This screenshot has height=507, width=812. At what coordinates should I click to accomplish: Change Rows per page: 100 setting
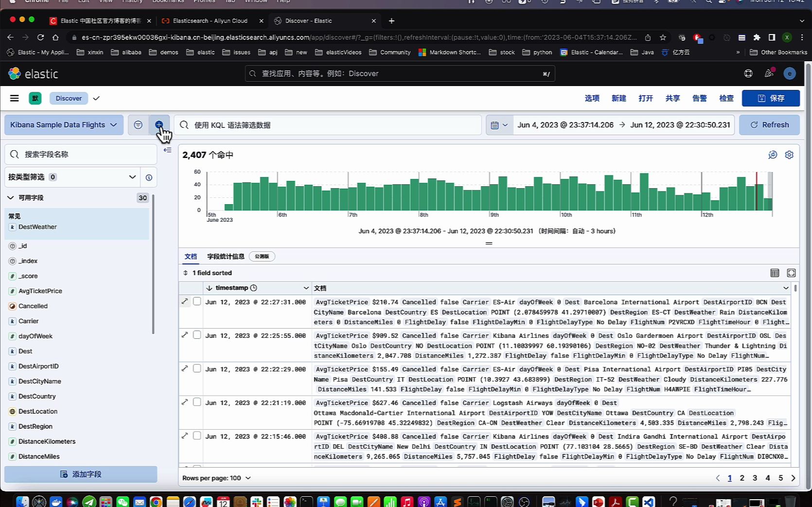(216, 478)
